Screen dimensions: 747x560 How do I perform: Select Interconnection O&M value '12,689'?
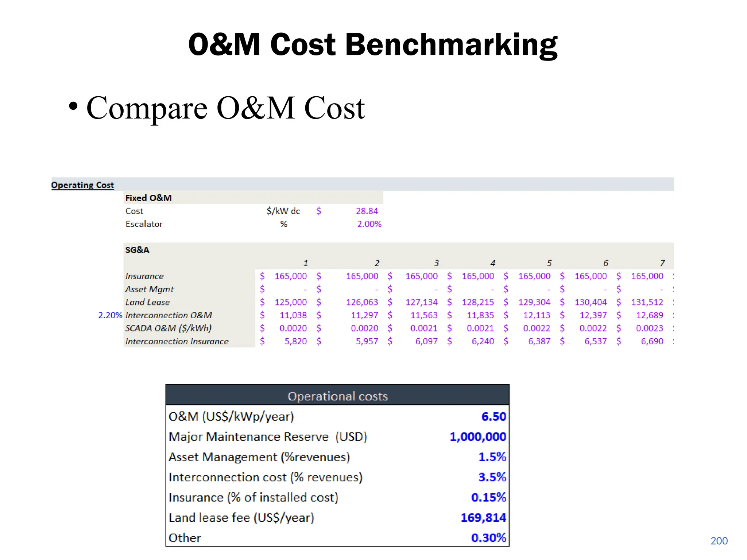point(650,315)
